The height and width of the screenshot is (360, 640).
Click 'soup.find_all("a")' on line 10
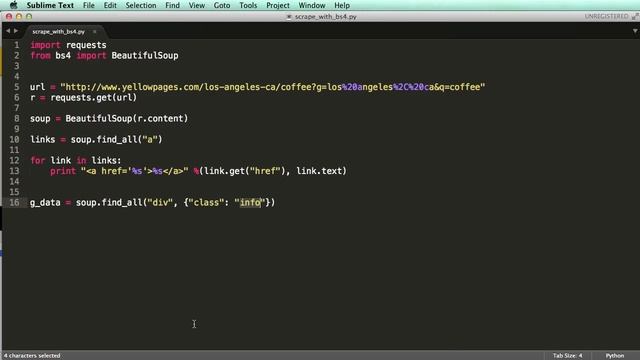pos(116,140)
